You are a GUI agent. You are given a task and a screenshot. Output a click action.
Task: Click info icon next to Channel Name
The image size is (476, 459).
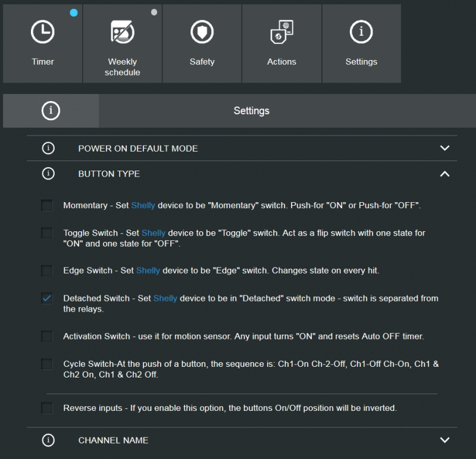pos(48,440)
